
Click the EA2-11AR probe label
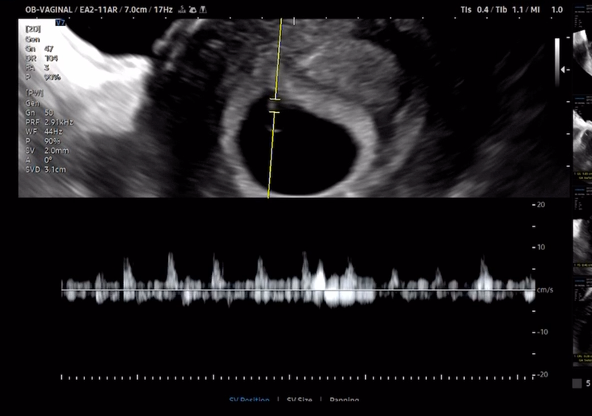[99, 10]
